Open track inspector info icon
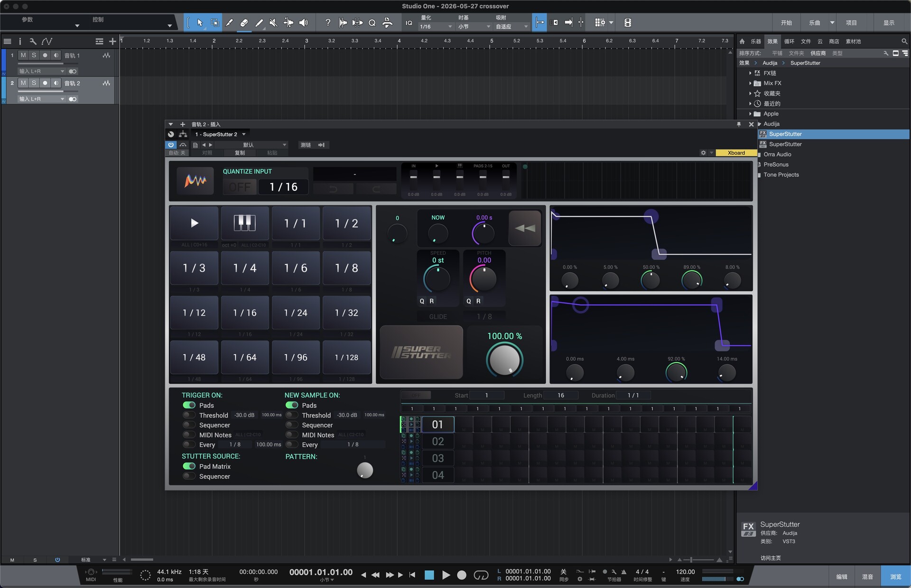 (20, 41)
